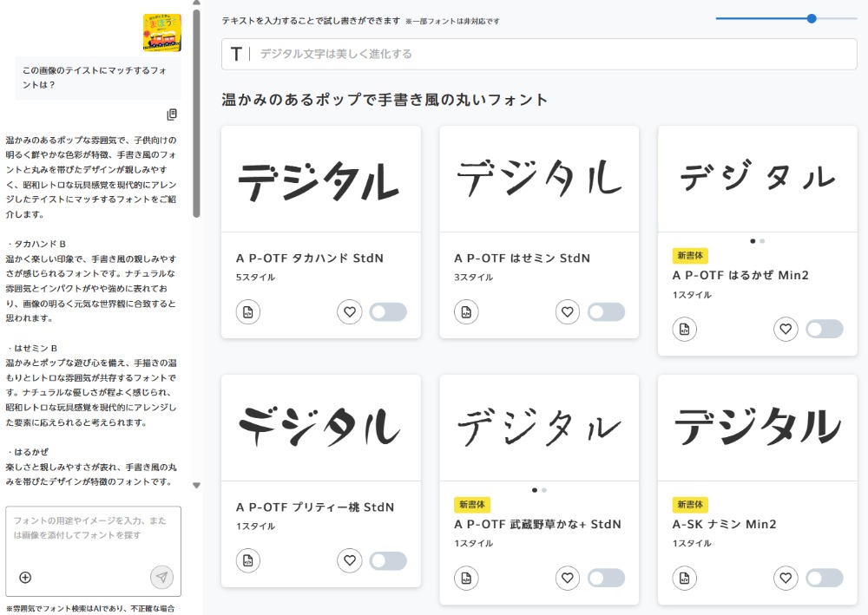
Task: Click the A P-OTF プリティー桃 StdN font name
Action: pos(315,507)
